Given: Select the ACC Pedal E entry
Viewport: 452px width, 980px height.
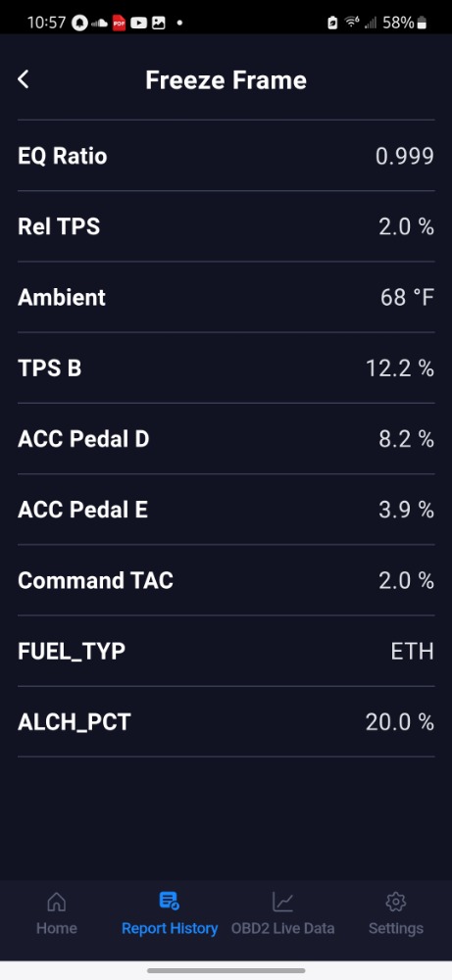Looking at the screenshot, I should click(x=226, y=510).
